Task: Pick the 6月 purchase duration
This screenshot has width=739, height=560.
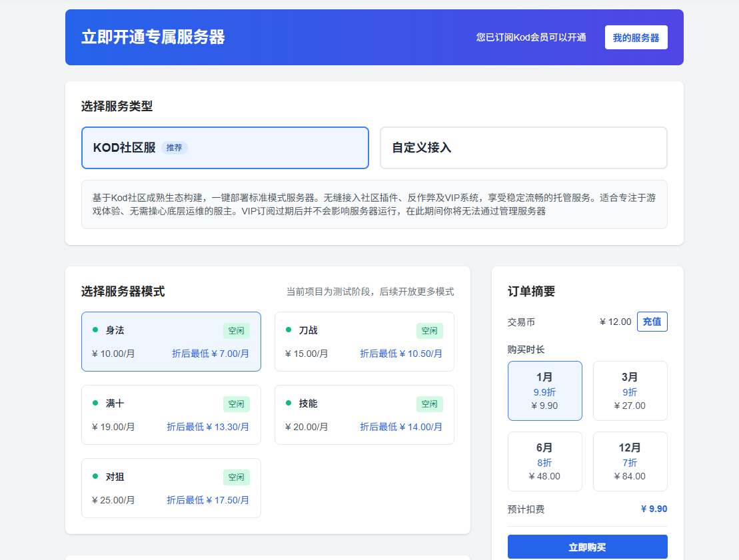Action: (x=544, y=461)
